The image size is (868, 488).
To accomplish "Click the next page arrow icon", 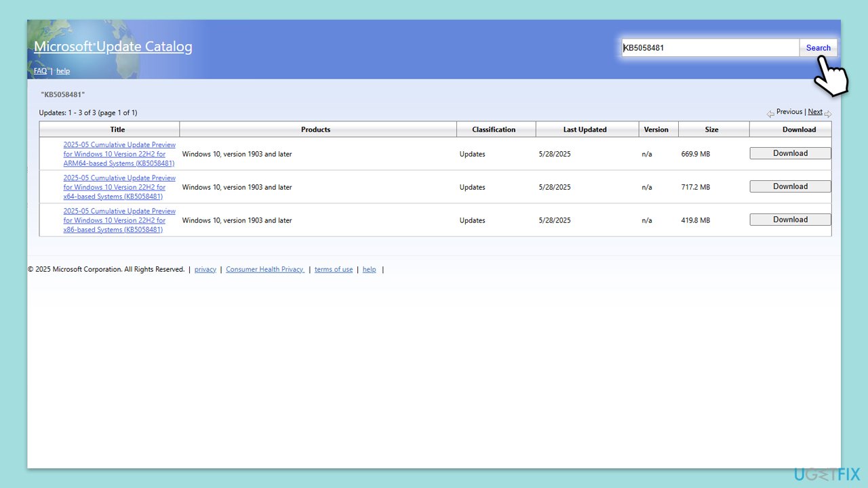I will pyautogui.click(x=828, y=114).
